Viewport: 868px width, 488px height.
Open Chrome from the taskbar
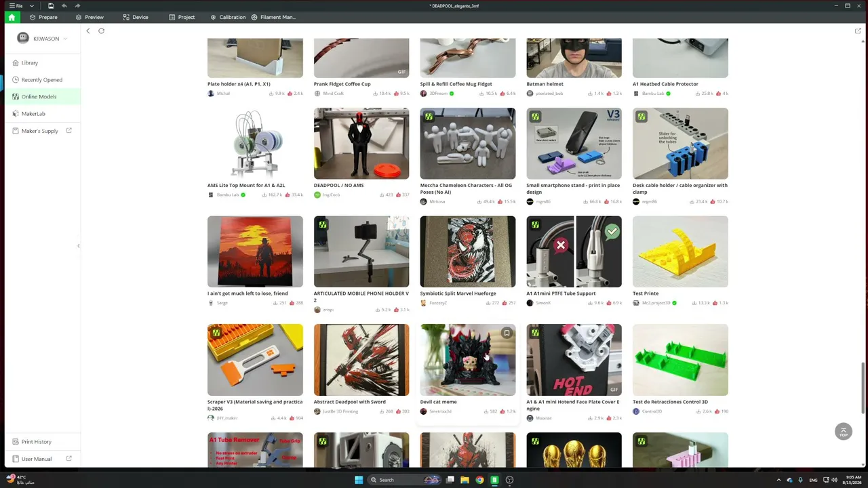[479, 480]
